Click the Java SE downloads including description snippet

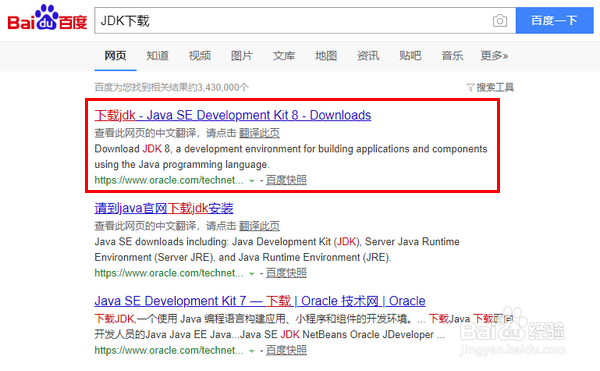pos(277,250)
